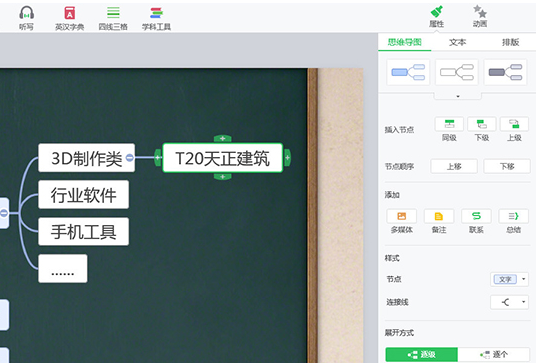The image size is (541, 364).
Task: Select the 行业软件 node
Action: click(x=83, y=195)
